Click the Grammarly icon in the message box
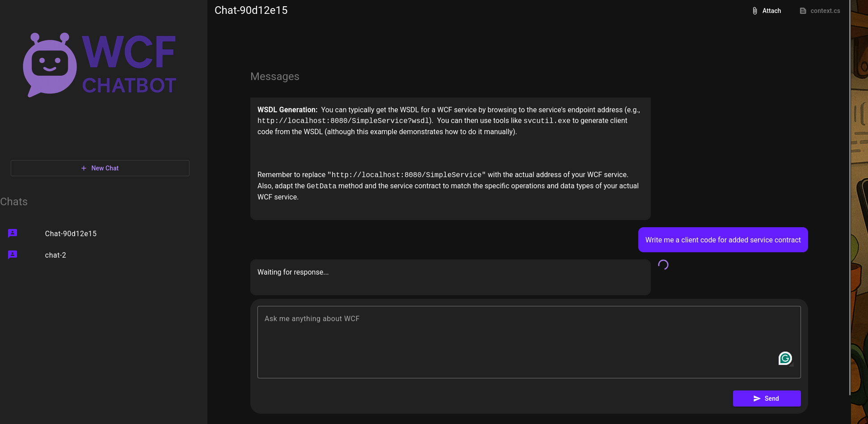Image resolution: width=868 pixels, height=424 pixels. pyautogui.click(x=785, y=358)
